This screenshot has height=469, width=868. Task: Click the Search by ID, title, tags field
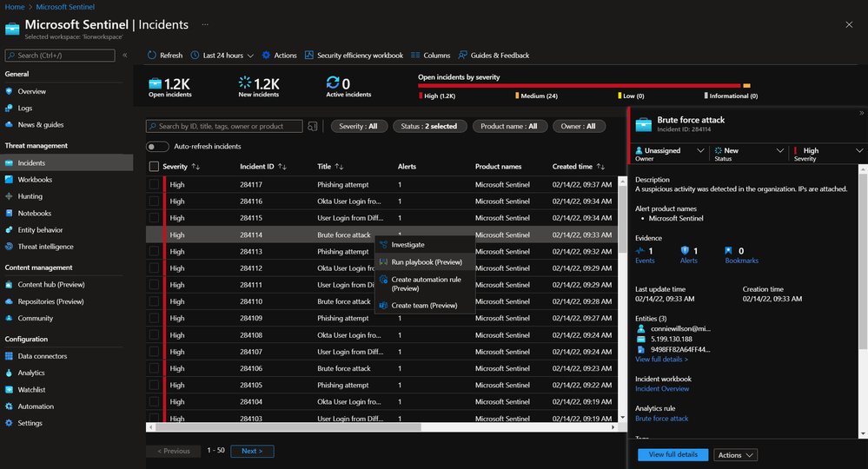pyautogui.click(x=224, y=126)
